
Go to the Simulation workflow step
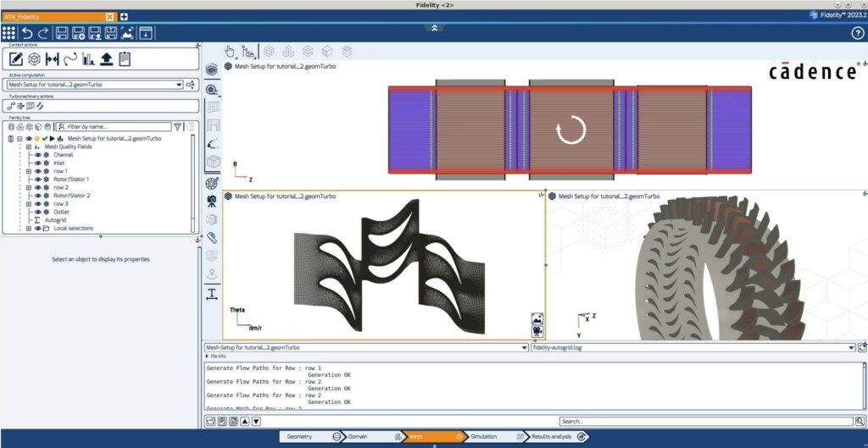493,436
